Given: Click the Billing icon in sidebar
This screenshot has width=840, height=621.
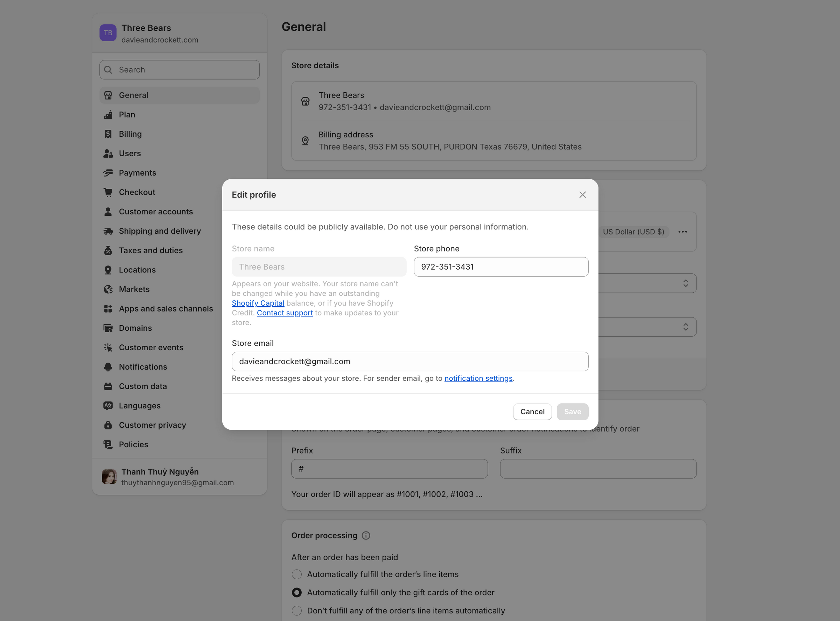Looking at the screenshot, I should tap(108, 134).
